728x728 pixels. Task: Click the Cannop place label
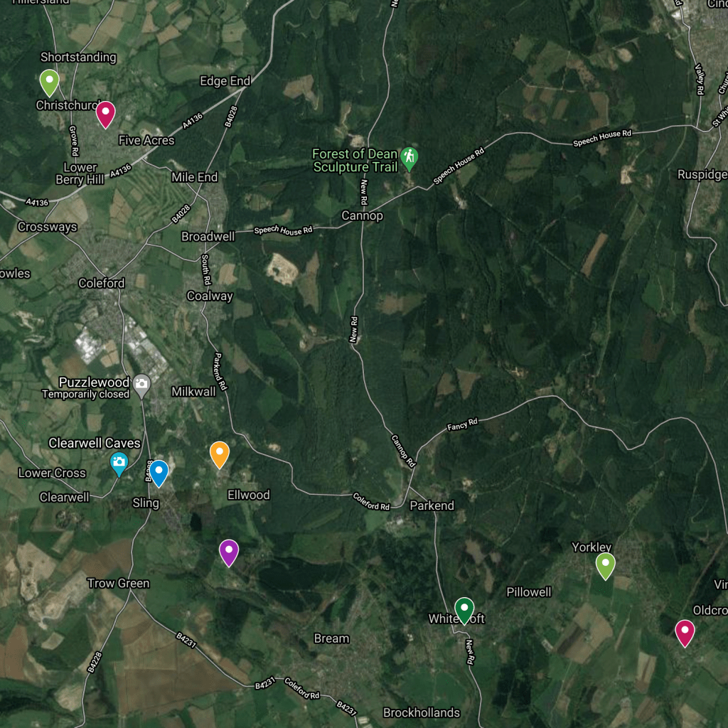coord(363,215)
